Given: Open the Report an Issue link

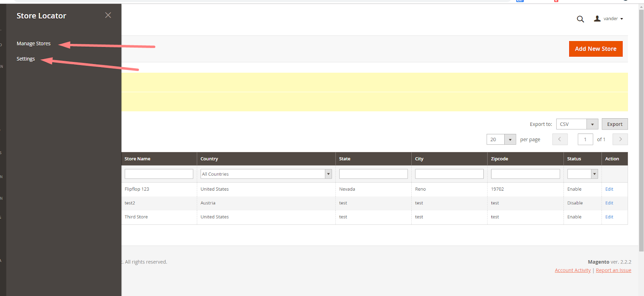Looking at the screenshot, I should [x=613, y=270].
